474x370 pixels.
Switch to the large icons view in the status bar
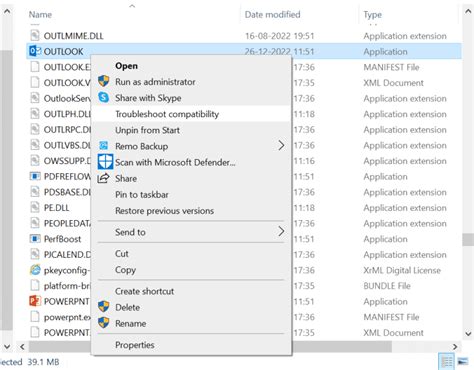(463, 361)
